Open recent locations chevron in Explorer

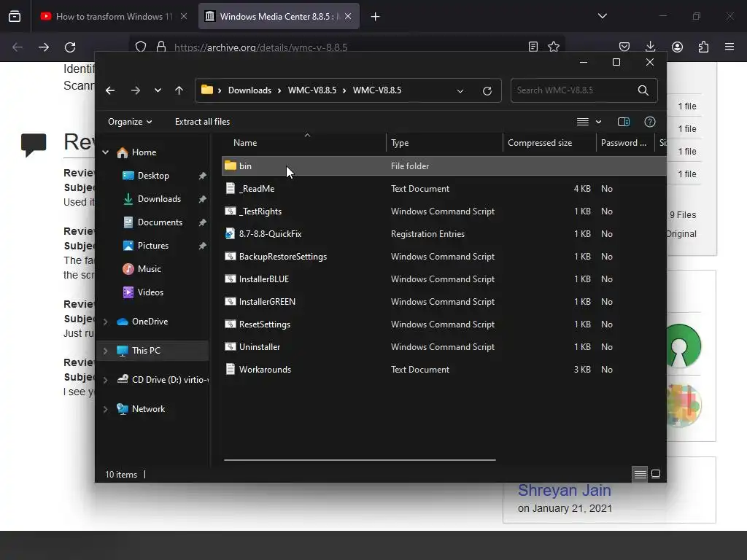[x=158, y=90]
